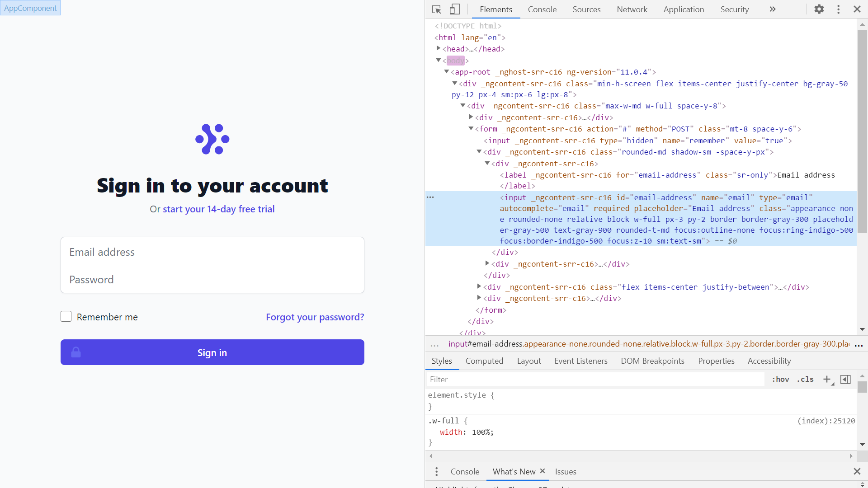Open the Computed styles tab

point(484,361)
